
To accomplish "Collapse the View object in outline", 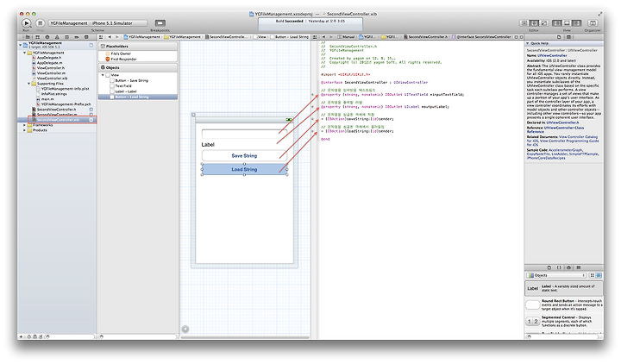I will [103, 75].
